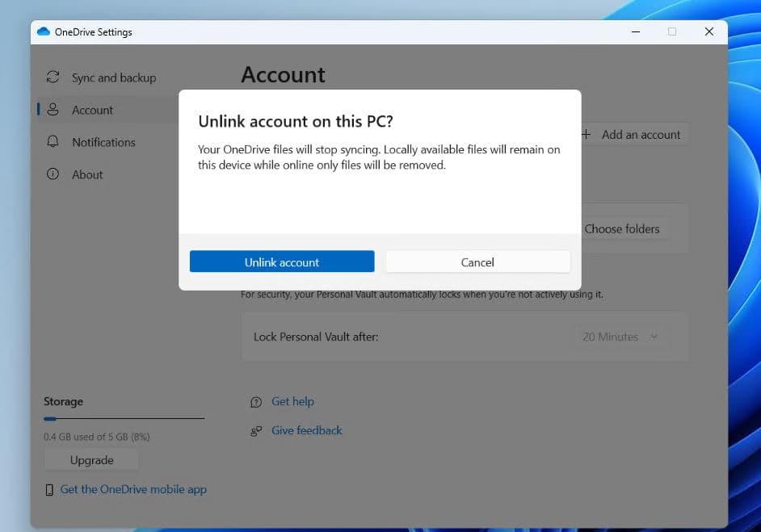The width and height of the screenshot is (761, 532).
Task: Click the question mark icon beside Get help
Action: coord(256,402)
